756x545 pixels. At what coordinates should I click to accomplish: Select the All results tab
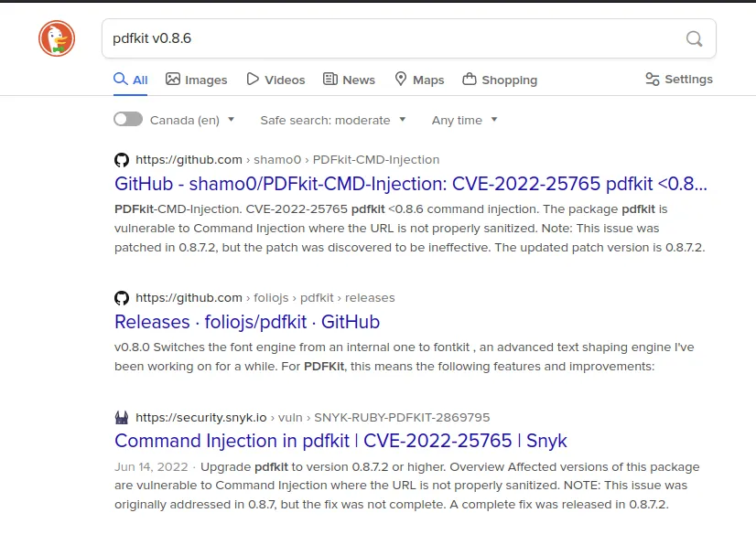click(x=130, y=80)
